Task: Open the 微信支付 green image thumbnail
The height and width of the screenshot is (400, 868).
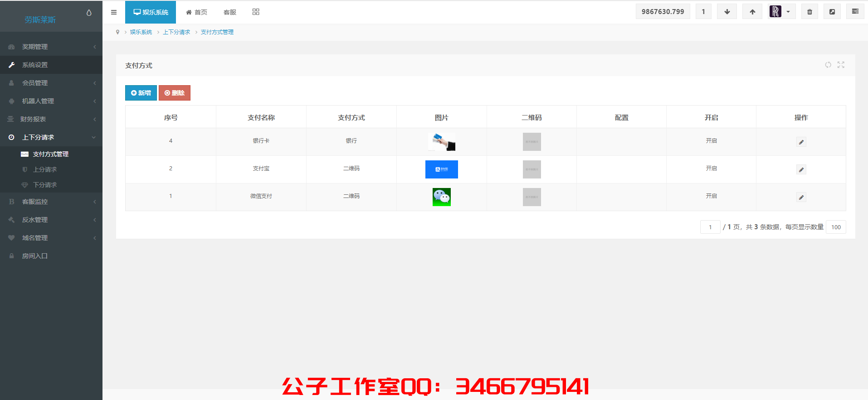Action: pyautogui.click(x=442, y=197)
